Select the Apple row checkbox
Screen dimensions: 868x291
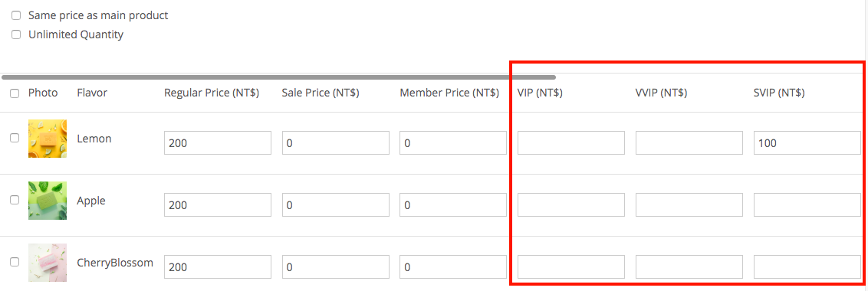(x=15, y=201)
